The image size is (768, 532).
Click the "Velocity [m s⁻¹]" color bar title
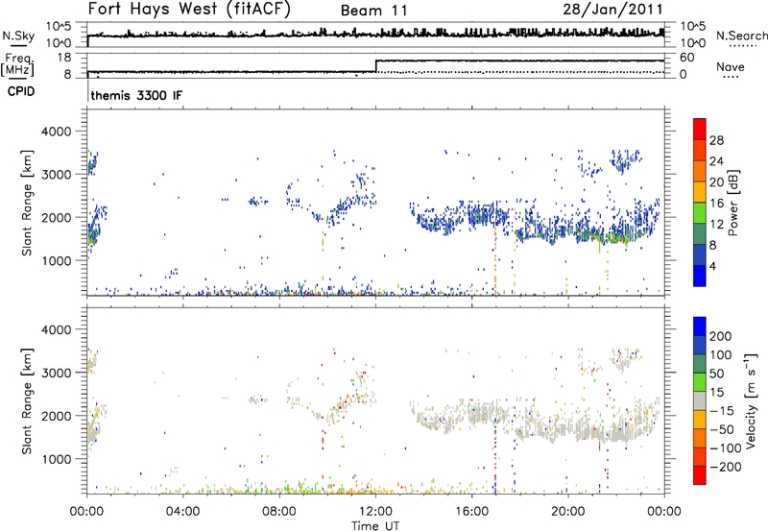[751, 400]
